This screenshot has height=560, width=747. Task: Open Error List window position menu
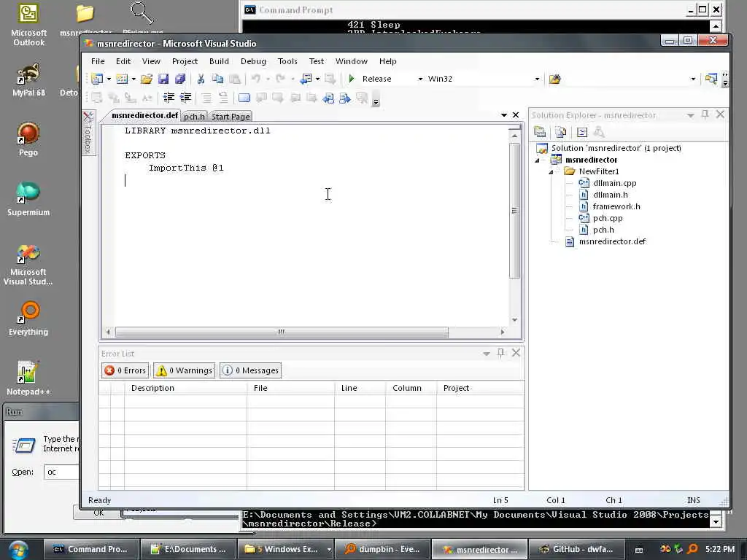487,354
